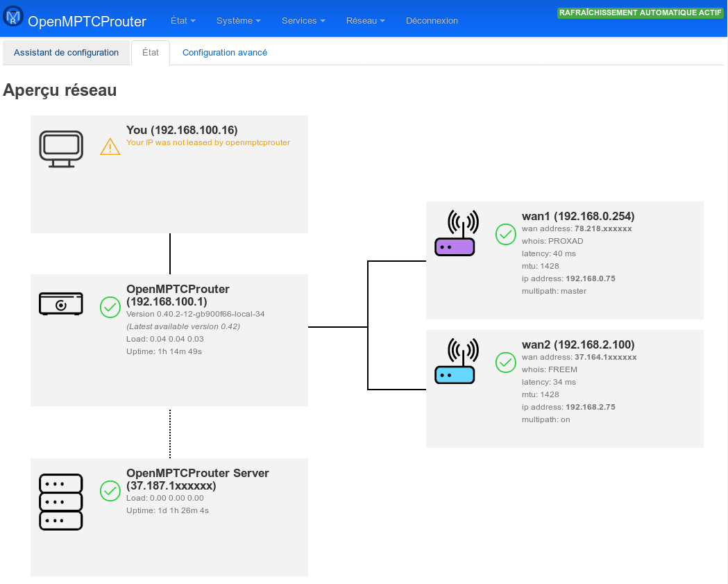
Task: Click the OpenMPTCProuter (192.168.100.1) heading
Action: [x=178, y=296]
